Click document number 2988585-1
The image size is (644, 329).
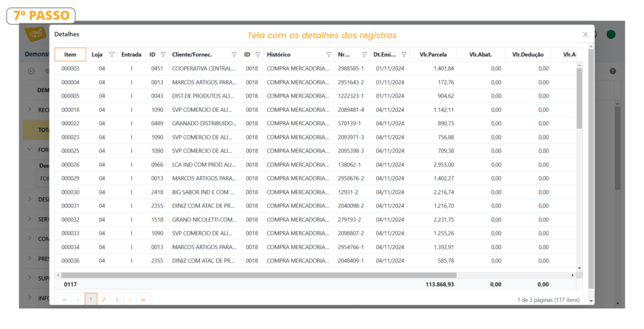tap(351, 69)
